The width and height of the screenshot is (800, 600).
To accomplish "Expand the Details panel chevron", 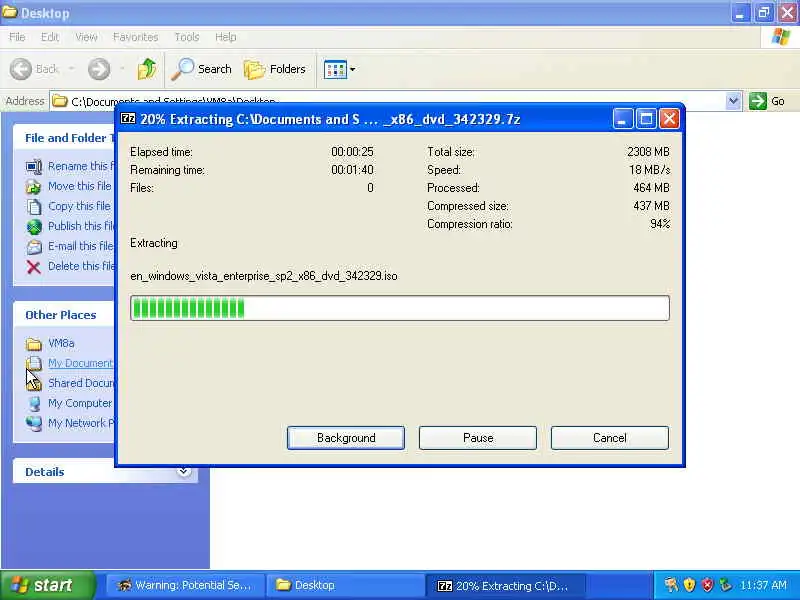I will click(184, 471).
